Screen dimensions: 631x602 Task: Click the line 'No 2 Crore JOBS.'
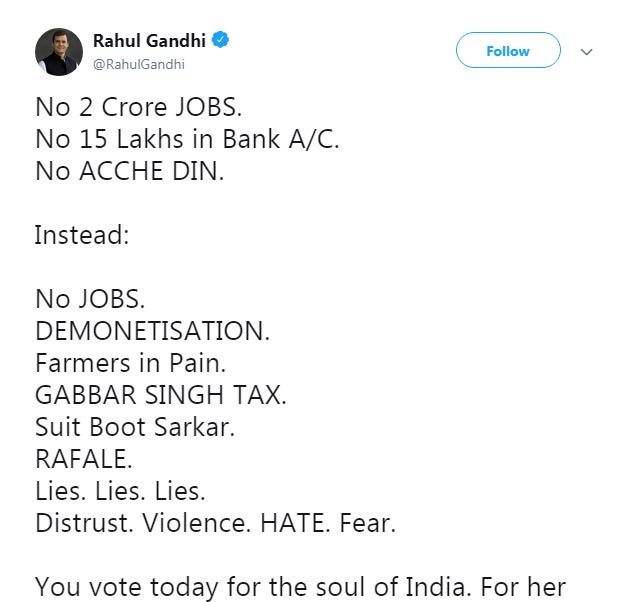pos(139,107)
